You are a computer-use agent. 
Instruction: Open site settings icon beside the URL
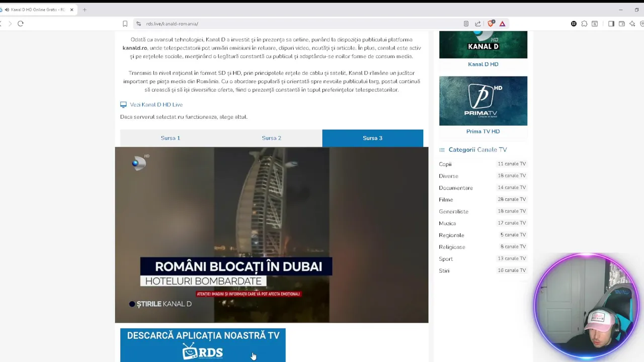pyautogui.click(x=138, y=24)
